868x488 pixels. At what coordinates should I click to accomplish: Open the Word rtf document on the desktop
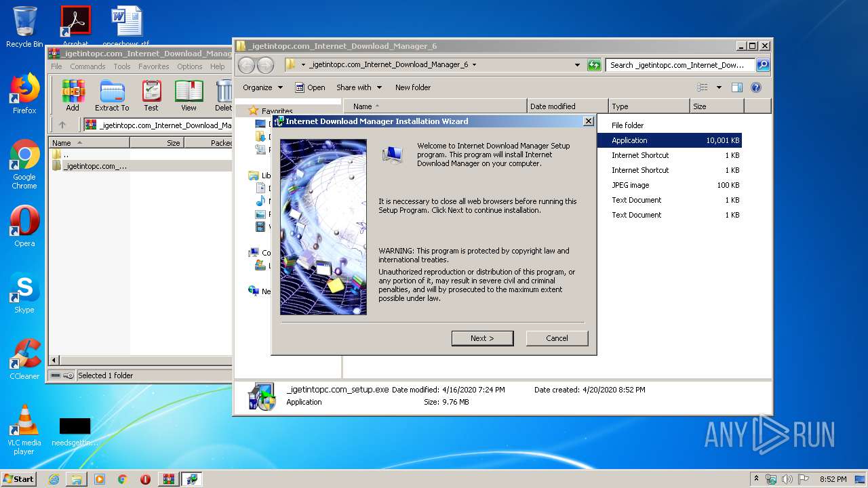pos(126,27)
